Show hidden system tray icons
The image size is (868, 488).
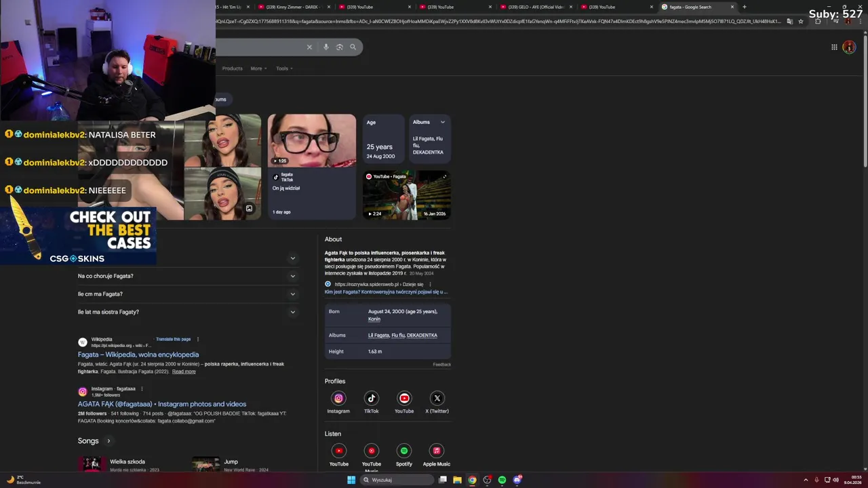[x=806, y=480]
